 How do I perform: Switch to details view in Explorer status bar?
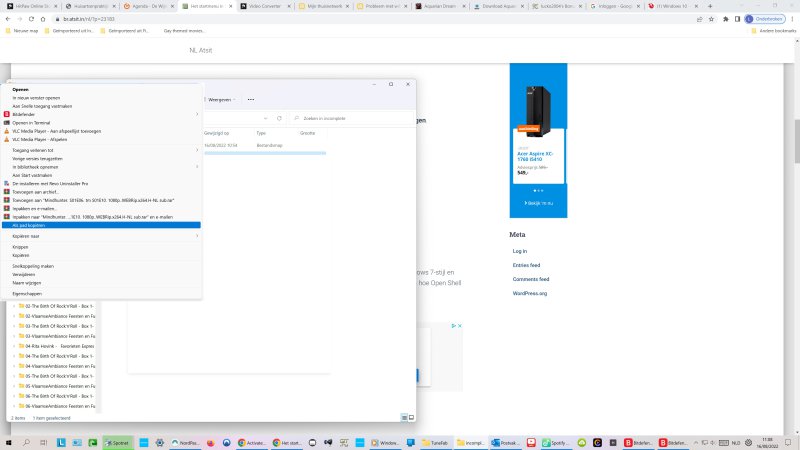pyautogui.click(x=402, y=417)
